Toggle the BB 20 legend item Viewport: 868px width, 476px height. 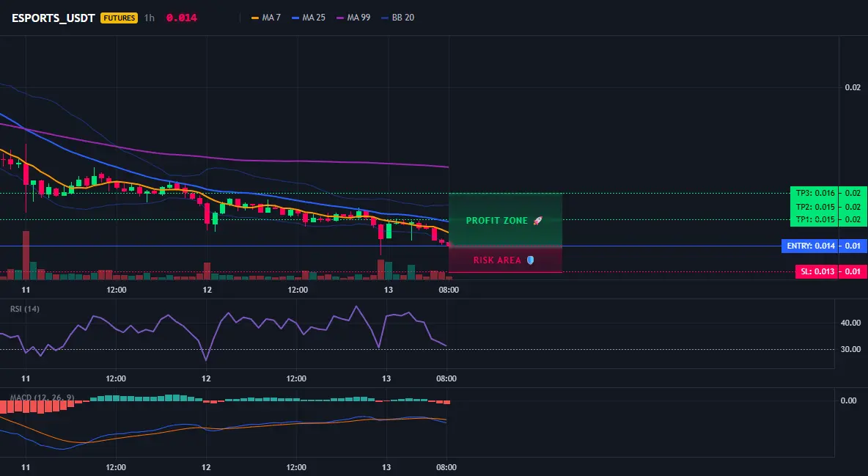(x=397, y=18)
